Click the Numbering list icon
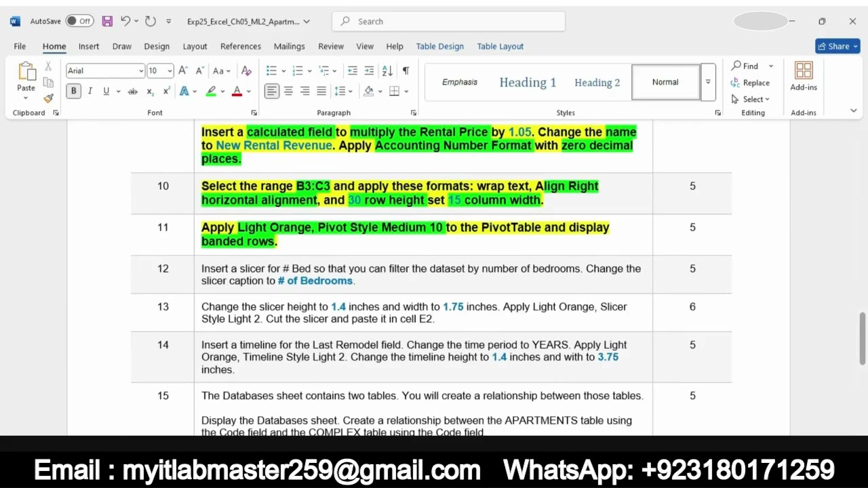 [297, 70]
